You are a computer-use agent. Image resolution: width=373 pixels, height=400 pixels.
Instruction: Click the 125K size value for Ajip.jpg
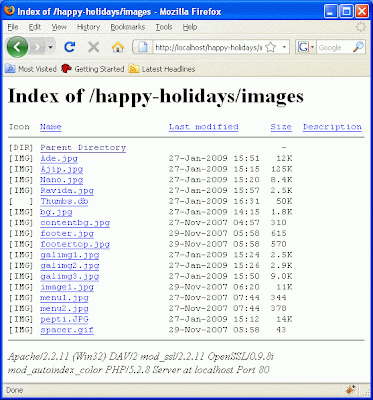[281, 169]
